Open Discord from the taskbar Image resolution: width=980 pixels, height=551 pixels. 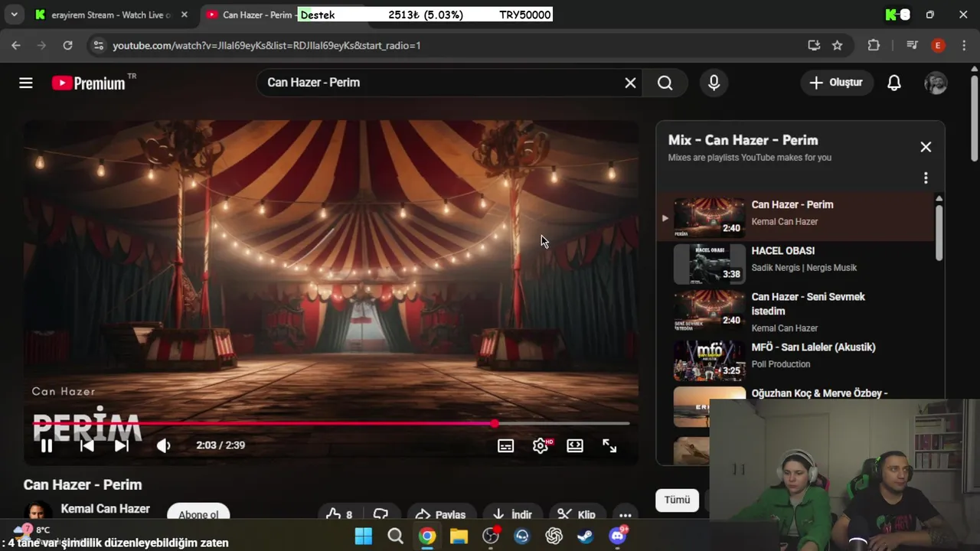617,536
